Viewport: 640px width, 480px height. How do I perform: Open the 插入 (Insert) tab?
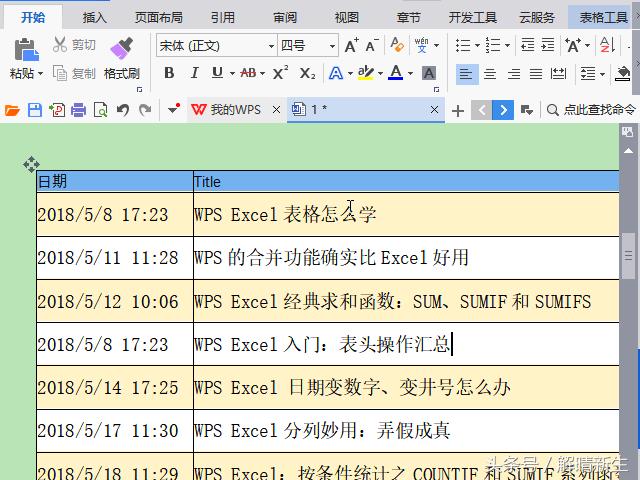tap(94, 18)
